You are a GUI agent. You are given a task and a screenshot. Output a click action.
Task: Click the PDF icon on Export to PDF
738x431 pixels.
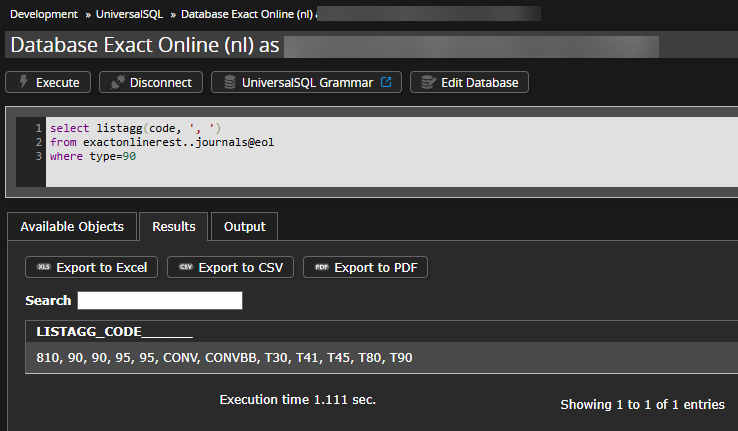321,267
